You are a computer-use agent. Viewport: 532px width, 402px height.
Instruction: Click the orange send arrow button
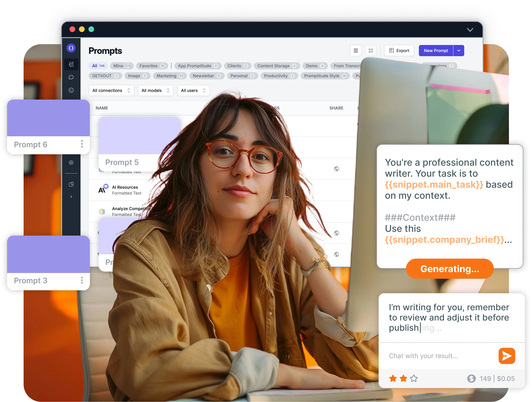506,356
